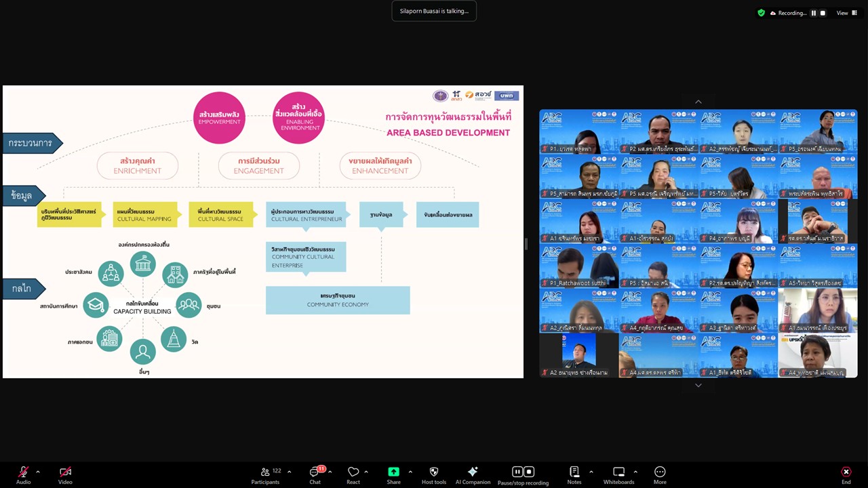Expand the Whiteboards options arrow
The image size is (868, 488).
[635, 472]
